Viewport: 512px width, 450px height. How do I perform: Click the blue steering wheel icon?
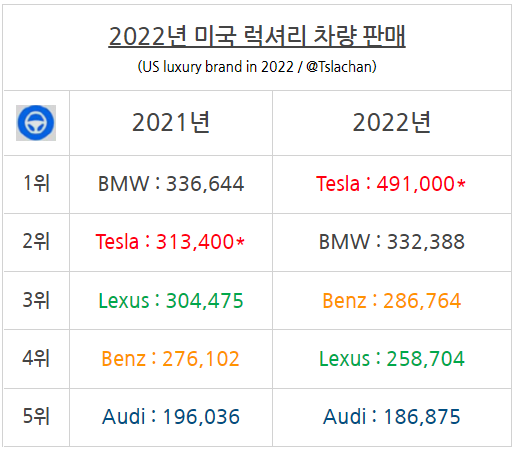36,123
